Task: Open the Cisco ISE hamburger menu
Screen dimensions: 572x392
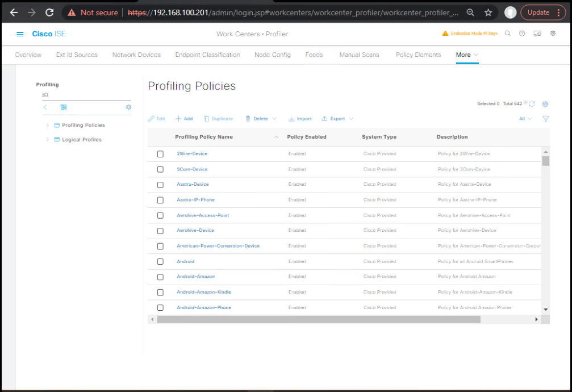Action: coord(20,34)
